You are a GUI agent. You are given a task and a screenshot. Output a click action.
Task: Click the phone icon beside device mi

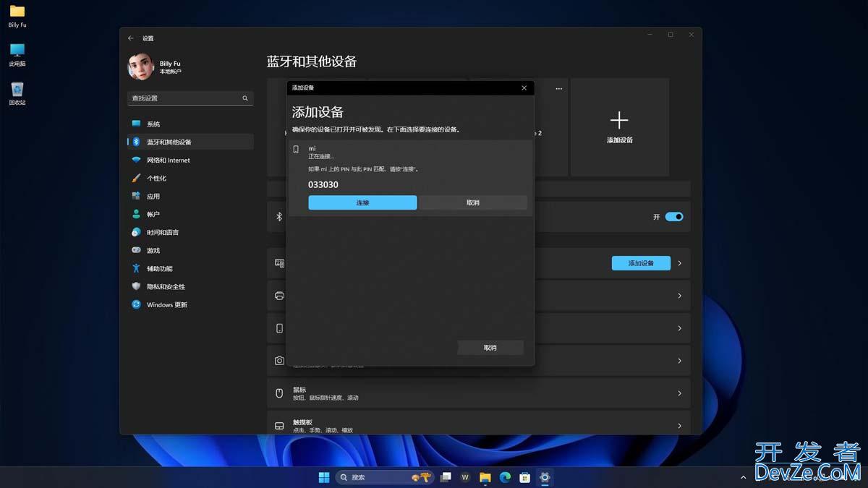[296, 149]
